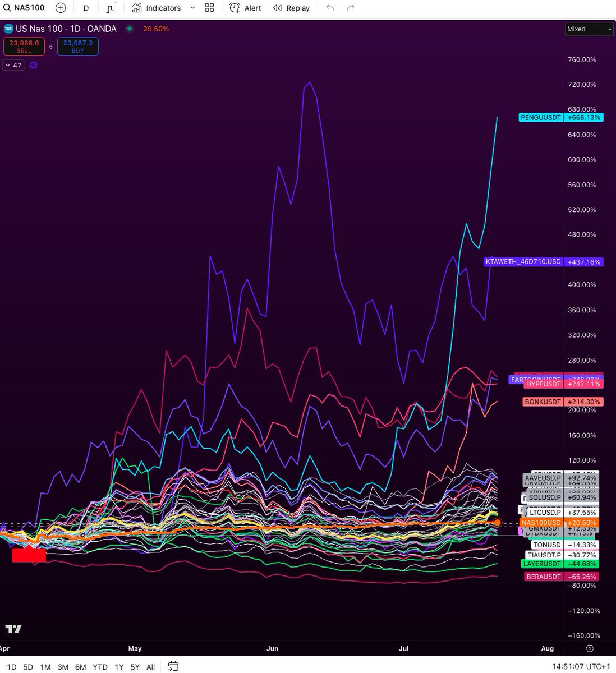
Task: Click the NAS100 symbol input field
Action: [29, 8]
